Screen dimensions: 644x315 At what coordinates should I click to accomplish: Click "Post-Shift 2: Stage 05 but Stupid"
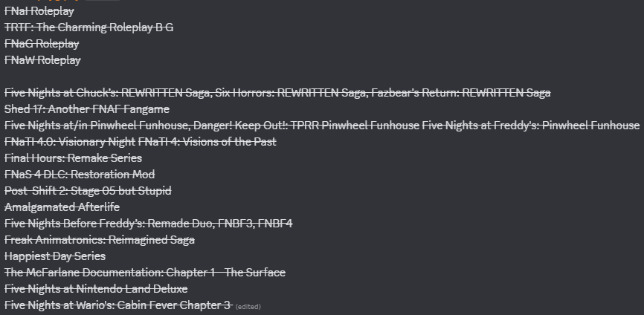[x=88, y=191]
